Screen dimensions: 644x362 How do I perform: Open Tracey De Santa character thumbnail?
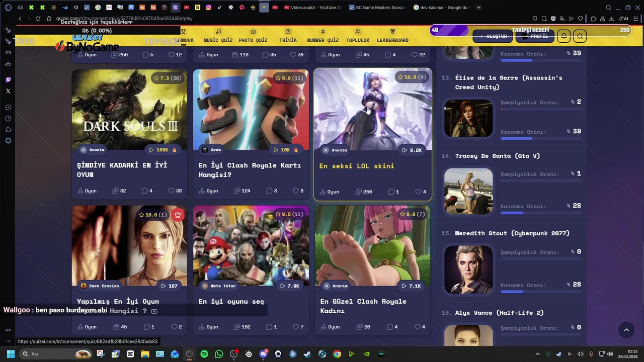point(468,192)
